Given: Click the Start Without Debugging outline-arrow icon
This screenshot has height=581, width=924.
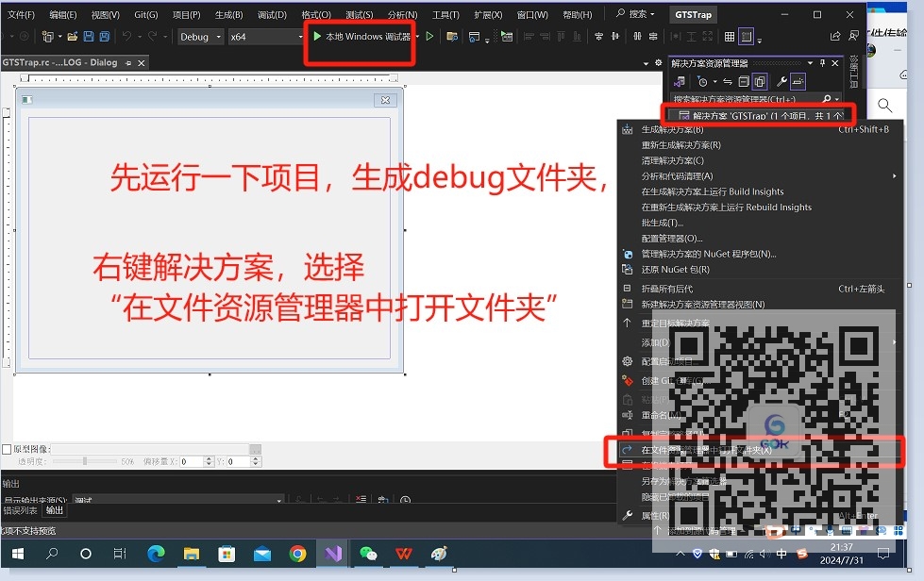Looking at the screenshot, I should [430, 37].
